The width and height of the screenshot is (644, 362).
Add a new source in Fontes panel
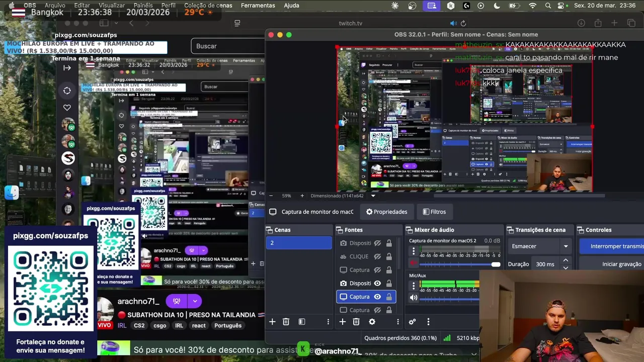342,322
